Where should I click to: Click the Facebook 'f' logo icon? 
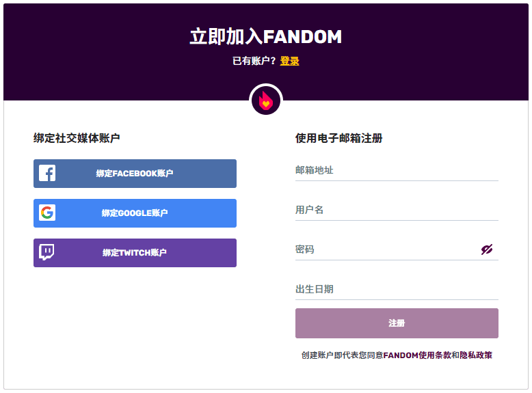(x=47, y=174)
